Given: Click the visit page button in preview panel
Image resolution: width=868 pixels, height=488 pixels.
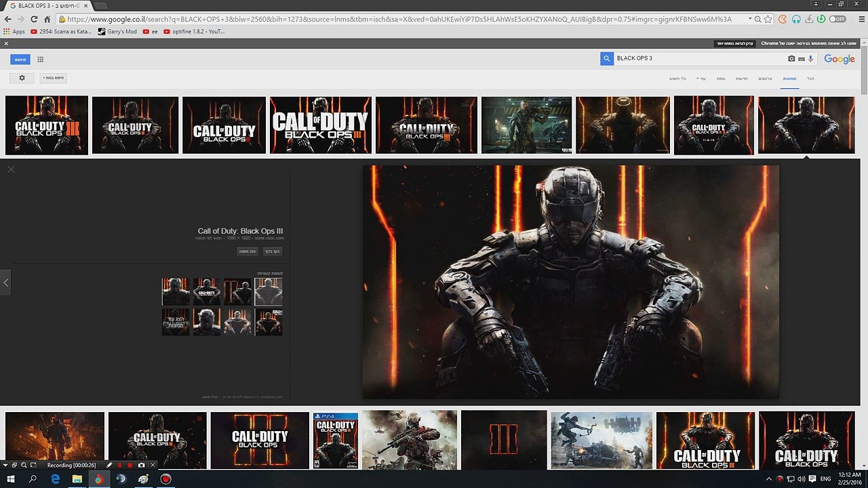Looking at the screenshot, I should pos(272,251).
